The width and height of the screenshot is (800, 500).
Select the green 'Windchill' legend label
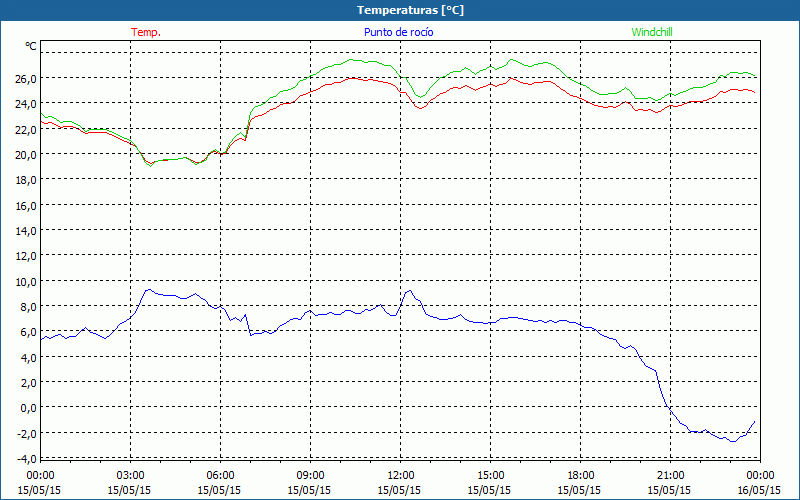point(652,32)
